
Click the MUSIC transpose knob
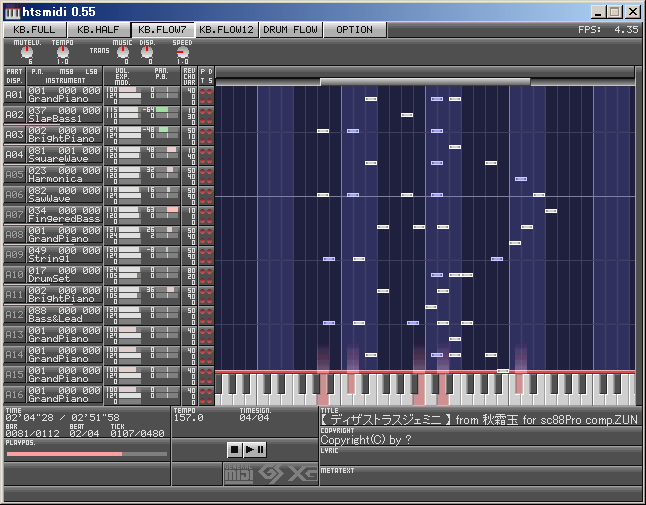[x=123, y=52]
